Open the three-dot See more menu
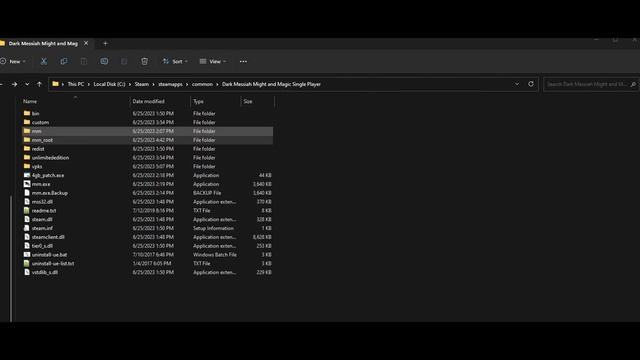 point(243,61)
